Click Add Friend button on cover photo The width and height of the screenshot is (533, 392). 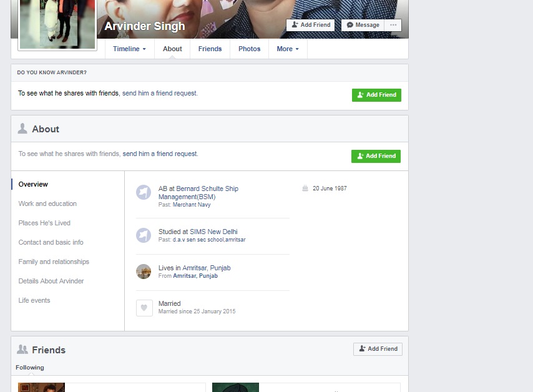[x=311, y=25]
